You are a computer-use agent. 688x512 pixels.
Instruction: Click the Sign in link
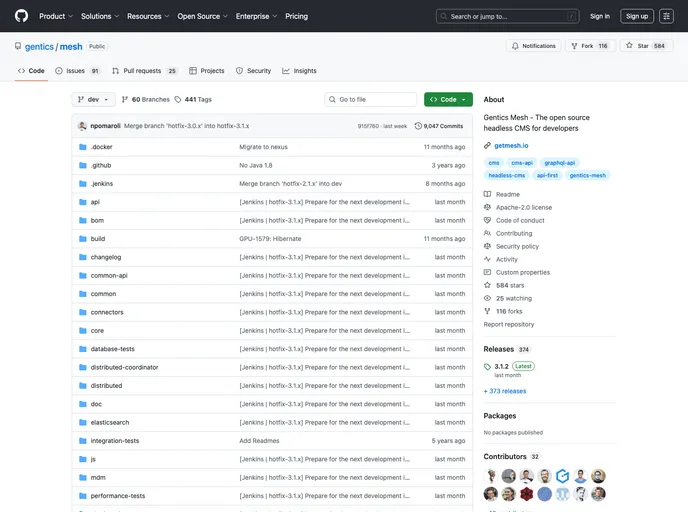tap(600, 16)
